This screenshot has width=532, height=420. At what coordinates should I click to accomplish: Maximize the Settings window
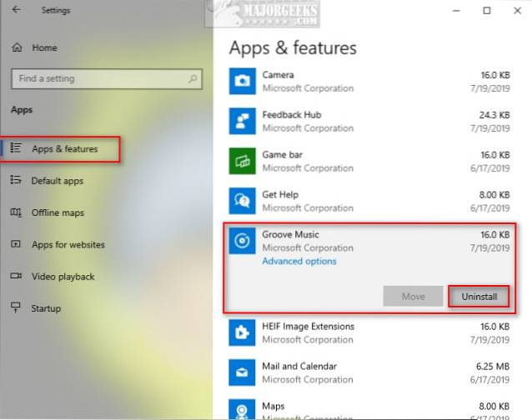(486, 11)
